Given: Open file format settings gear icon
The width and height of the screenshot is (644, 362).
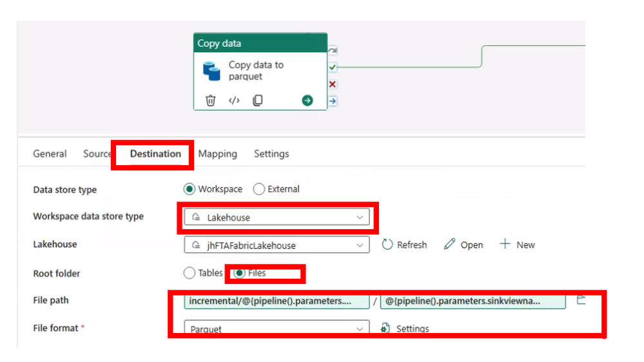Looking at the screenshot, I should [385, 328].
